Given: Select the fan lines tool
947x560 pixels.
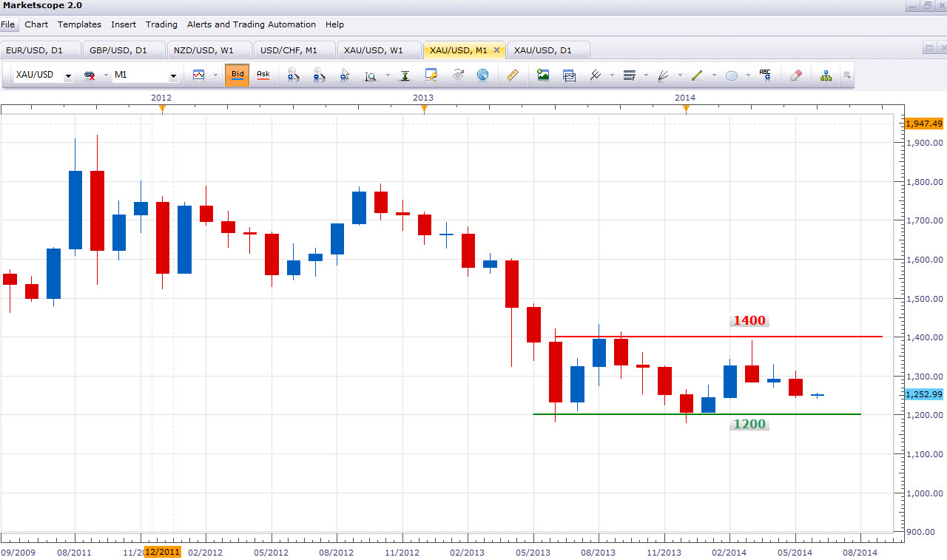Looking at the screenshot, I should click(664, 75).
